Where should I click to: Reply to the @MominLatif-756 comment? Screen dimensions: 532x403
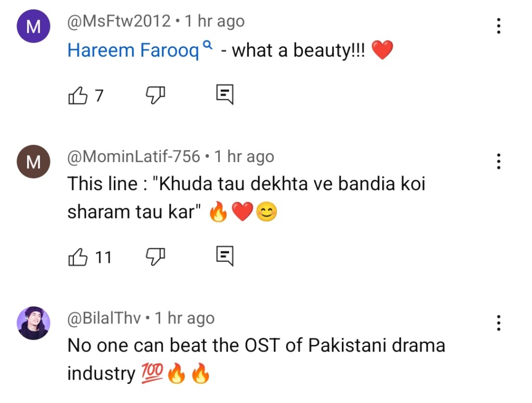(x=224, y=257)
